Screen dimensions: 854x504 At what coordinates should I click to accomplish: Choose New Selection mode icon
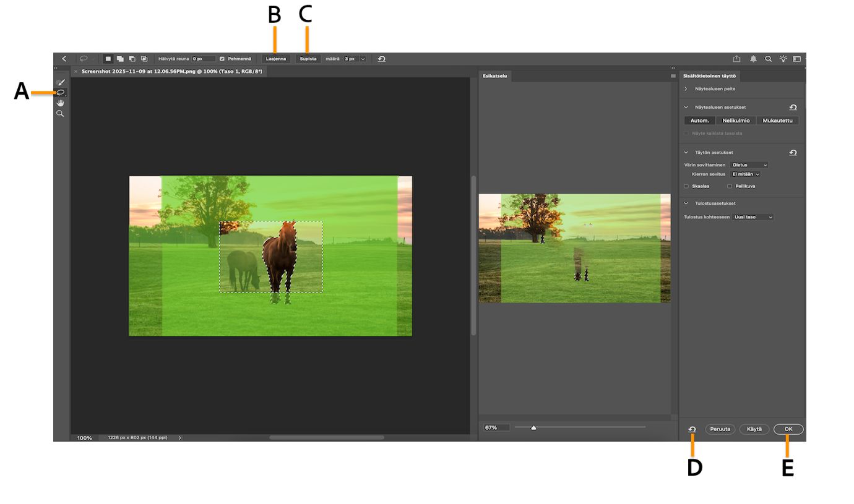[x=108, y=59]
